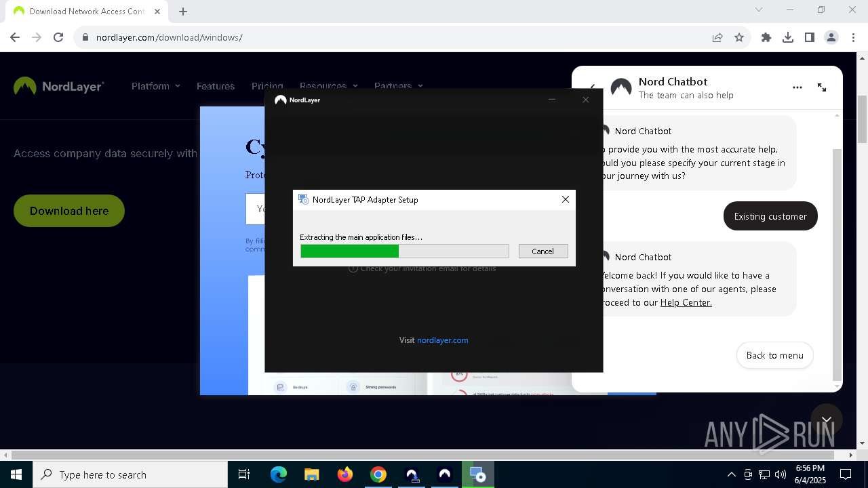868x488 pixels.
Task: Open the Pricing menu item
Action: tap(267, 86)
